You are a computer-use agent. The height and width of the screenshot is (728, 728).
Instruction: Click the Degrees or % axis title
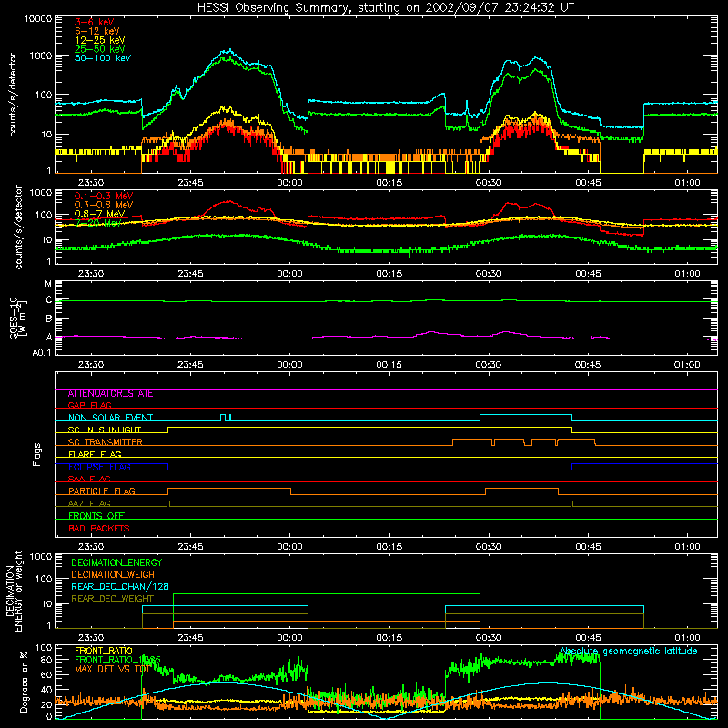point(24,682)
